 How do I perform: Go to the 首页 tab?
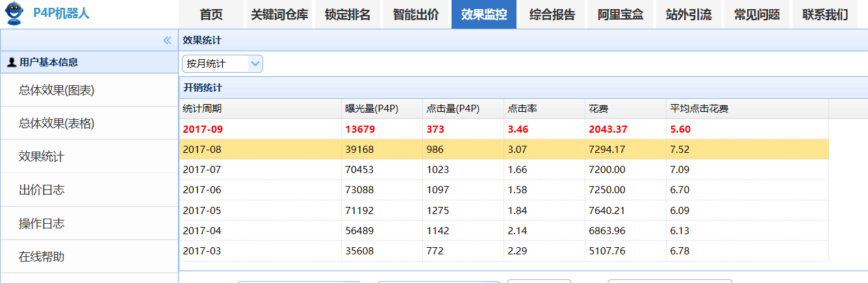[211, 14]
